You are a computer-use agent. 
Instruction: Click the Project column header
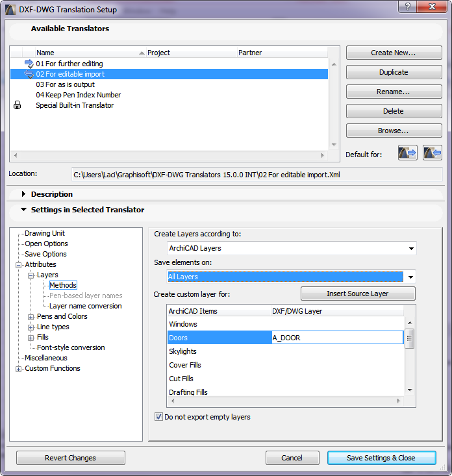192,53
